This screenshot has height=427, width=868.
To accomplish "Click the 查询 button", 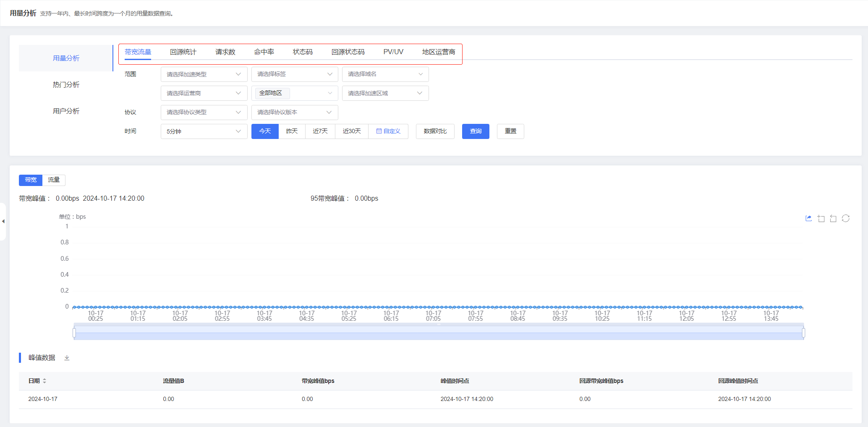I will [476, 131].
